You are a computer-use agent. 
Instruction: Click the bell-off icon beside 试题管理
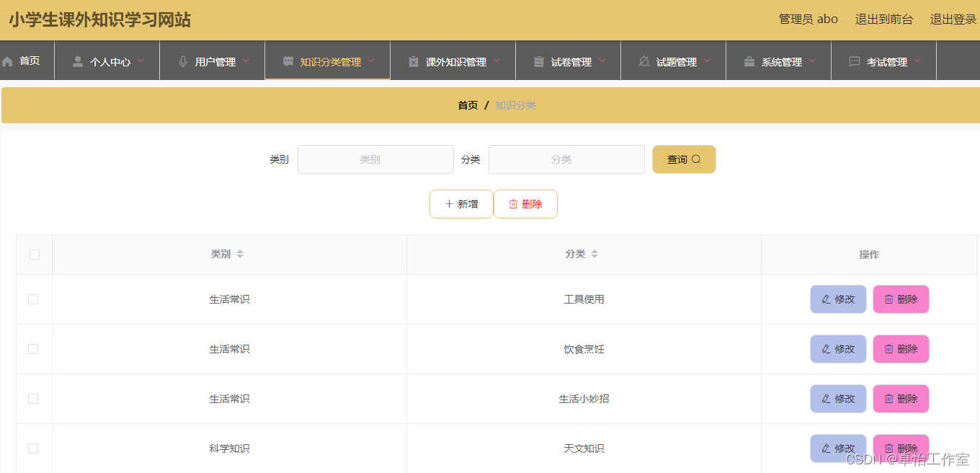tap(644, 62)
